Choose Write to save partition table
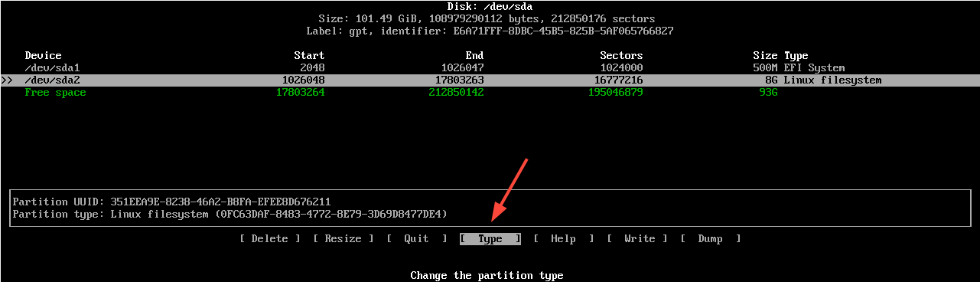 pyautogui.click(x=637, y=239)
